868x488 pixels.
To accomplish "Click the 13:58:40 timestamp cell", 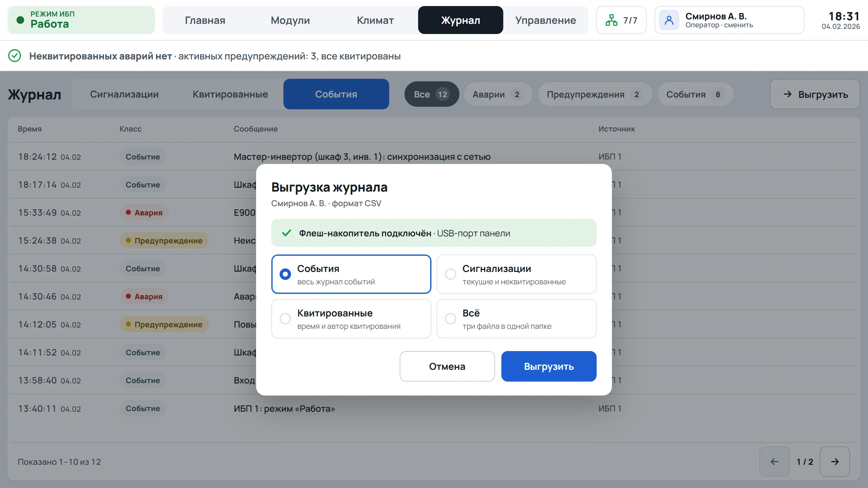I will coord(50,381).
